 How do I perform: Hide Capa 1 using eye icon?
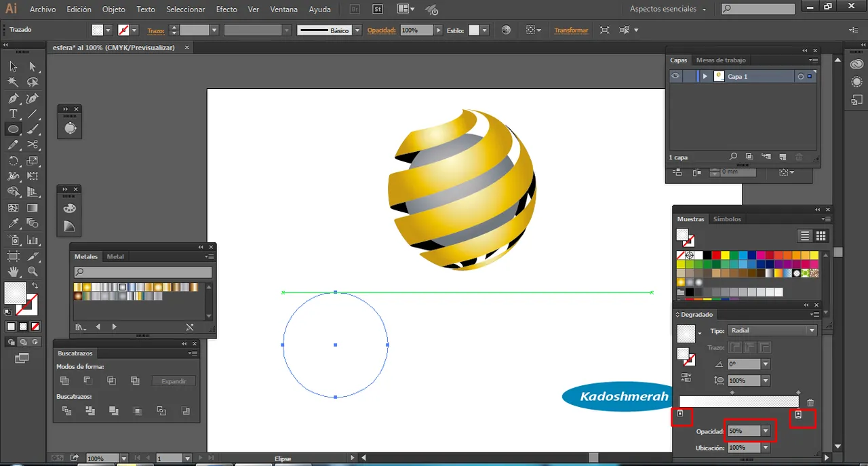(x=675, y=77)
